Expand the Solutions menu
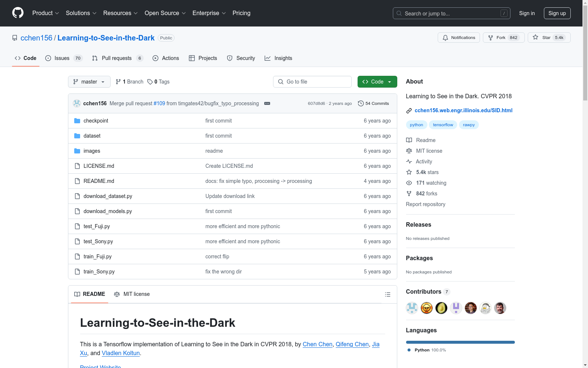This screenshot has width=588, height=368. click(81, 13)
